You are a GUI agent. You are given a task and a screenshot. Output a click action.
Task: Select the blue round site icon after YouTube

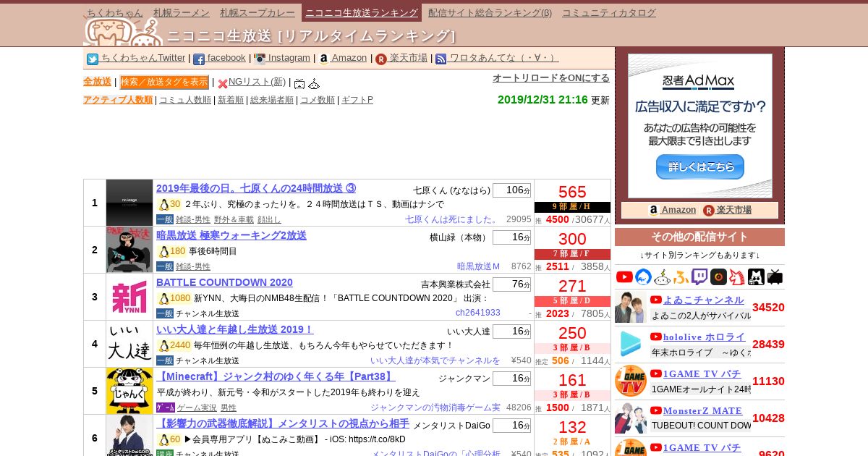click(x=643, y=276)
